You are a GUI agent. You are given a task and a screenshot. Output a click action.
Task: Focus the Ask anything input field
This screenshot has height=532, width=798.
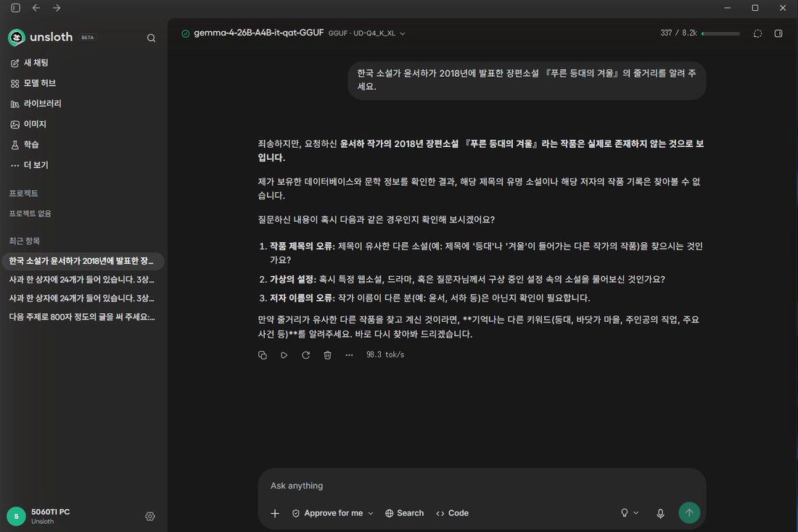[x=482, y=486]
